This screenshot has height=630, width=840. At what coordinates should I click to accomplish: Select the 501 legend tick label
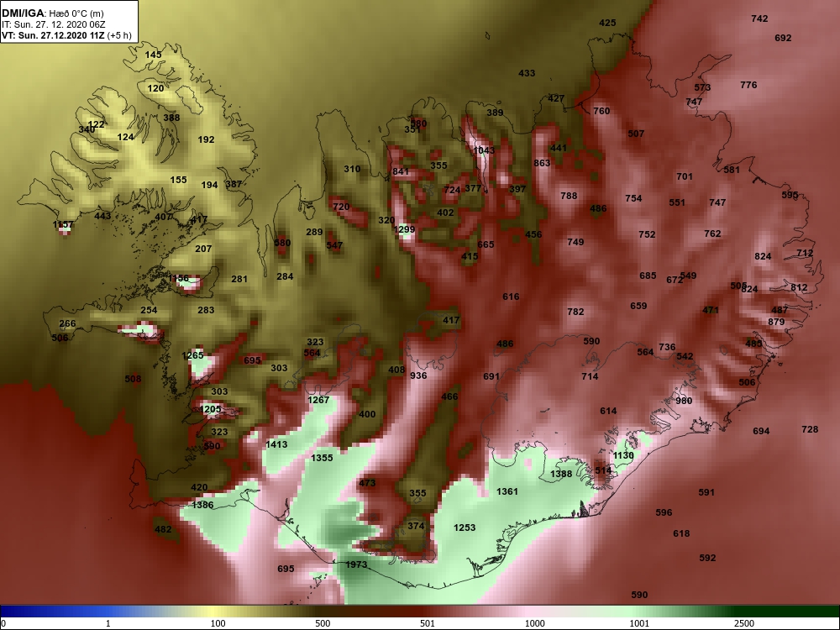click(x=428, y=623)
